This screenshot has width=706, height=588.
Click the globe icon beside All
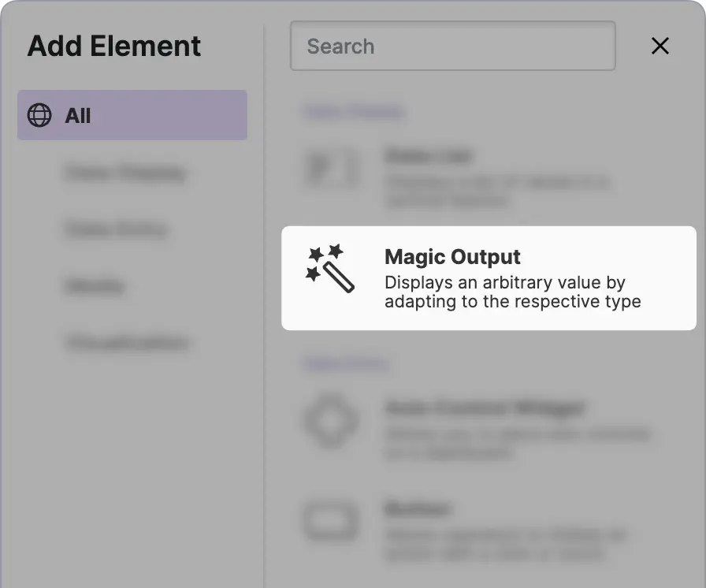(x=39, y=116)
